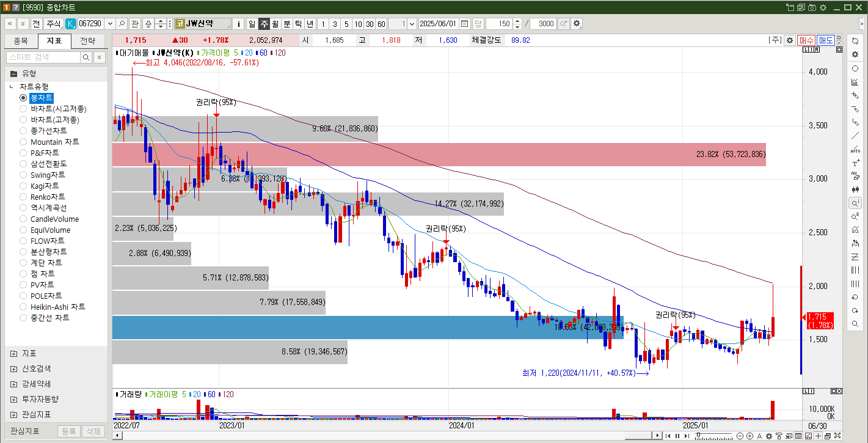Select the AUTO trendline tool

pos(855,149)
